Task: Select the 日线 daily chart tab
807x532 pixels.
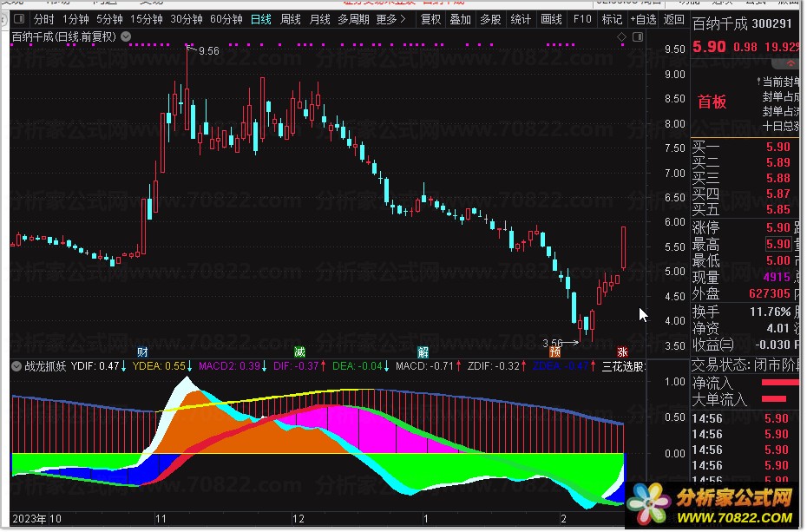Action: 261,20
